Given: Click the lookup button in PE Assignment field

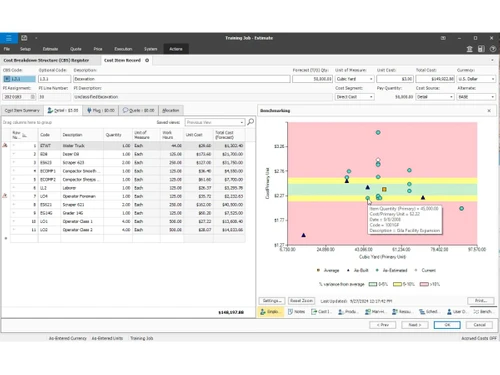Looking at the screenshot, I should coord(32,97).
